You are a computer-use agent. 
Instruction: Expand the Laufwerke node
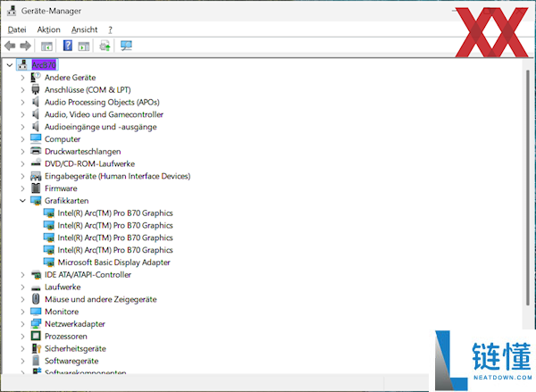coord(22,287)
